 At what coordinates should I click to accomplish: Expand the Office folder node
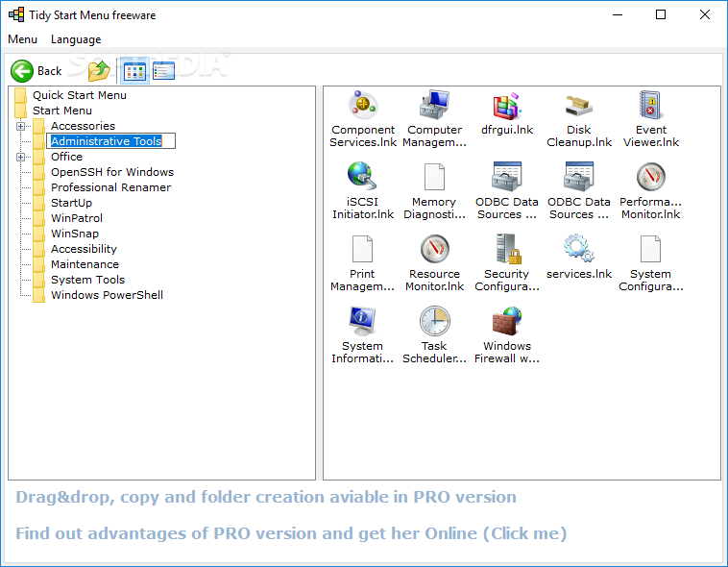click(20, 157)
